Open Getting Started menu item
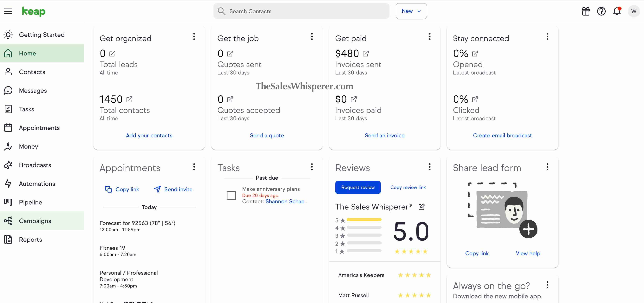The width and height of the screenshot is (644, 303). [x=41, y=35]
